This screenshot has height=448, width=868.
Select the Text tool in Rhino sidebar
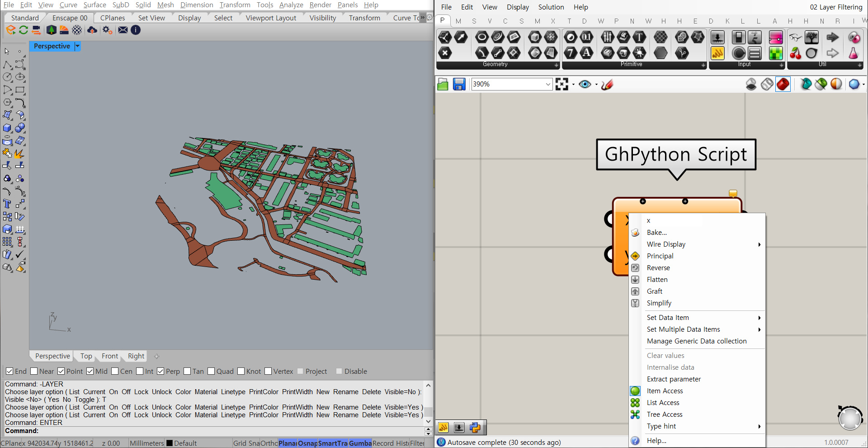click(7, 204)
